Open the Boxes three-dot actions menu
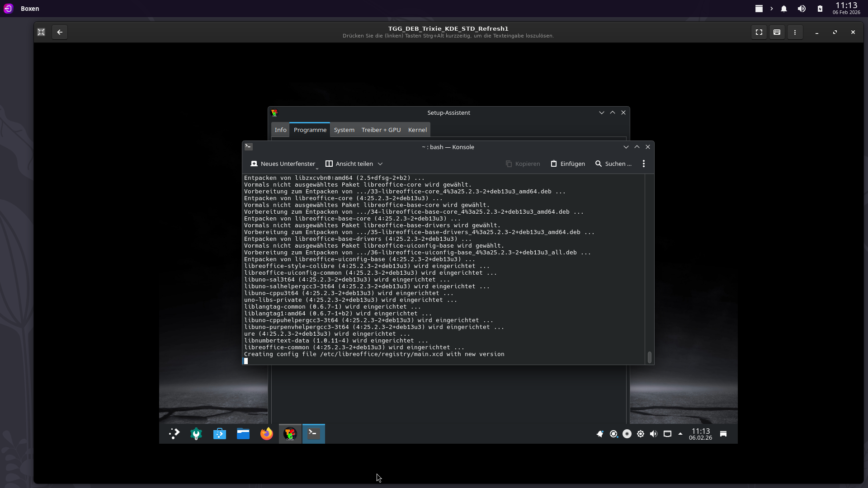 795,32
